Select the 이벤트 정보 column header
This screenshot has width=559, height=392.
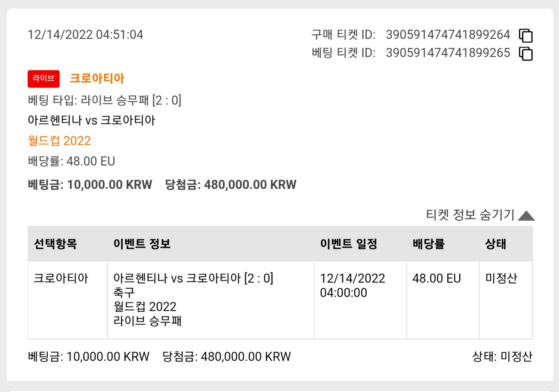[142, 244]
